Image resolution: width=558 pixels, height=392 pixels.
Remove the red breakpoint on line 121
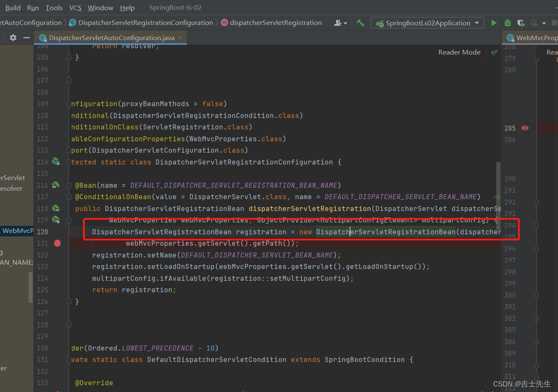click(x=57, y=243)
